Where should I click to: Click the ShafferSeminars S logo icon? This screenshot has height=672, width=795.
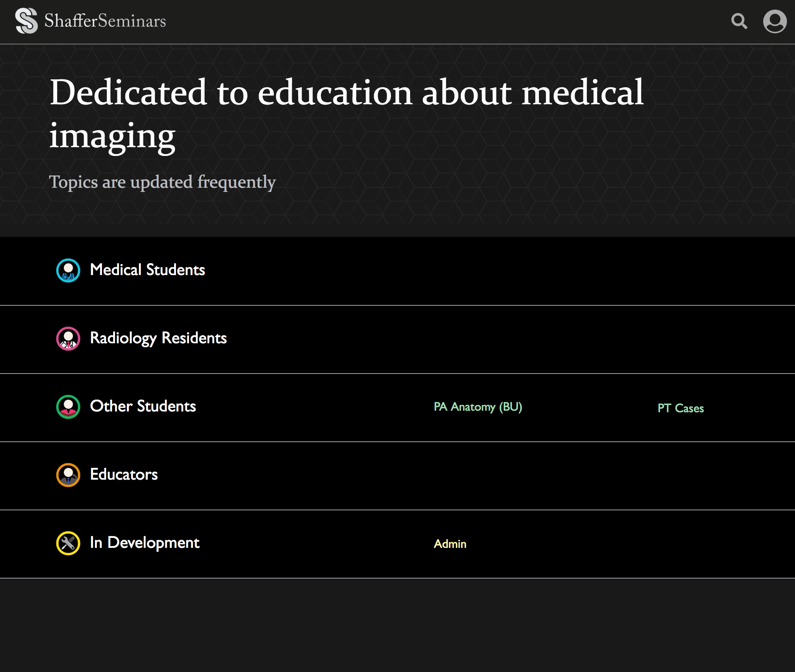click(x=26, y=21)
